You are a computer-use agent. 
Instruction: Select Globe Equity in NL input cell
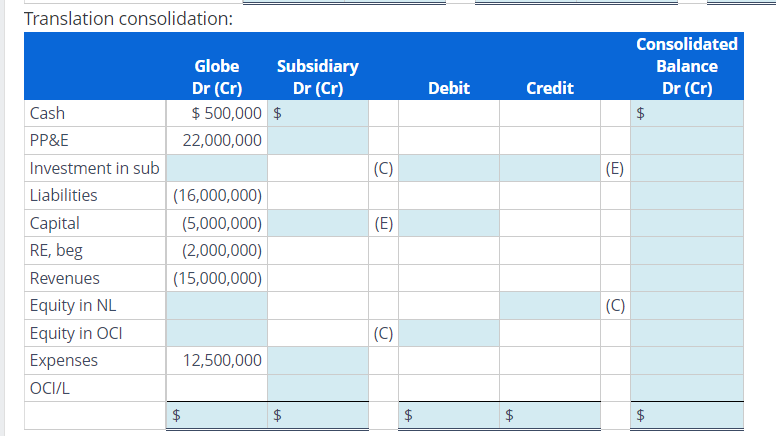click(x=217, y=306)
